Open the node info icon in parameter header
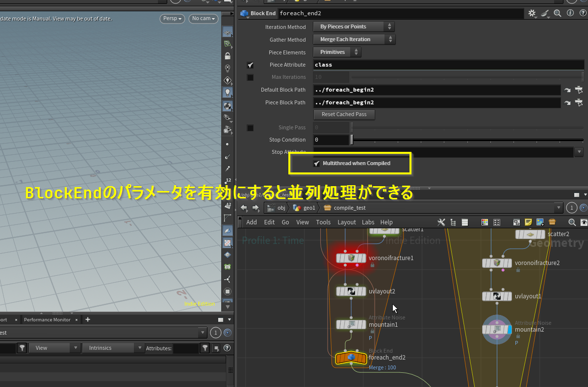 tap(569, 14)
